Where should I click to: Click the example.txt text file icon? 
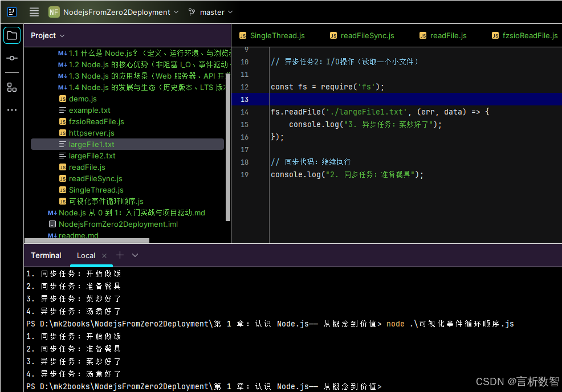(x=63, y=110)
